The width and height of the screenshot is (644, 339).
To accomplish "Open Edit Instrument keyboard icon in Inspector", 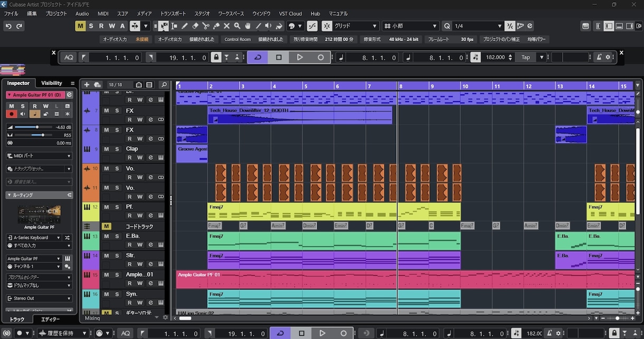I will [x=68, y=258].
